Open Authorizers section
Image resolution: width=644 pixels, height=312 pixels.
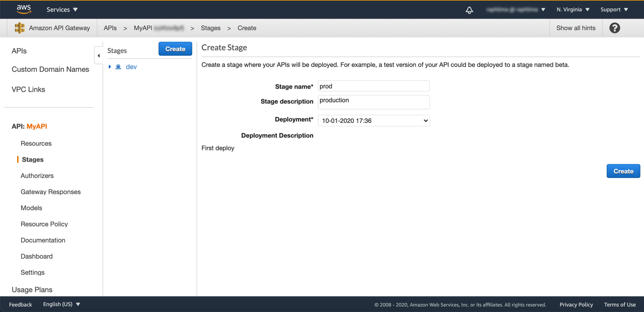click(x=37, y=176)
